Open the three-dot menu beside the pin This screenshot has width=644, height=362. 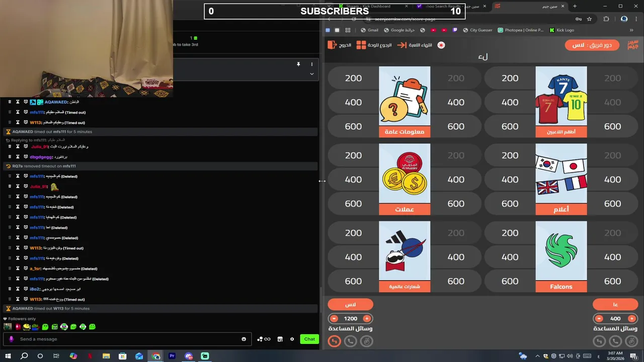(x=311, y=64)
